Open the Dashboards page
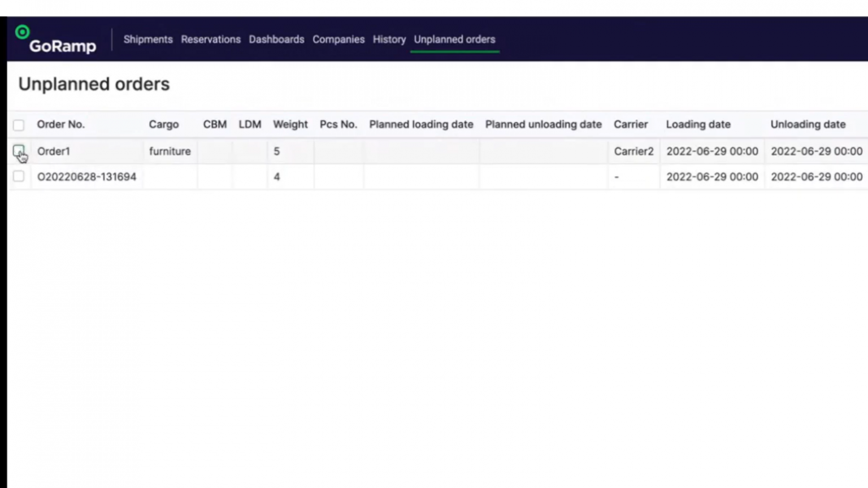Viewport: 868px width, 488px height. click(276, 40)
